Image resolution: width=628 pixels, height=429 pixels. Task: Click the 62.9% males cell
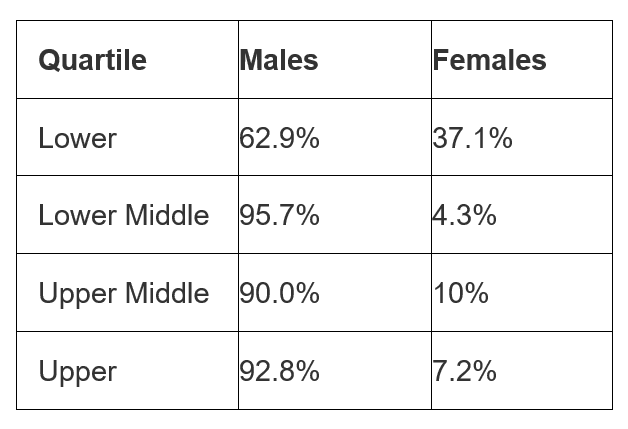(x=280, y=139)
